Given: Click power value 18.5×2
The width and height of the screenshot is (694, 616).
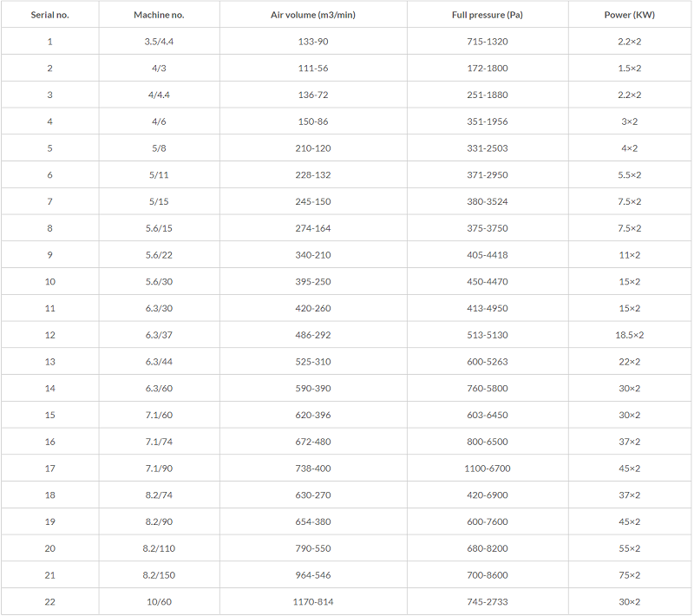Looking at the screenshot, I should [x=630, y=335].
